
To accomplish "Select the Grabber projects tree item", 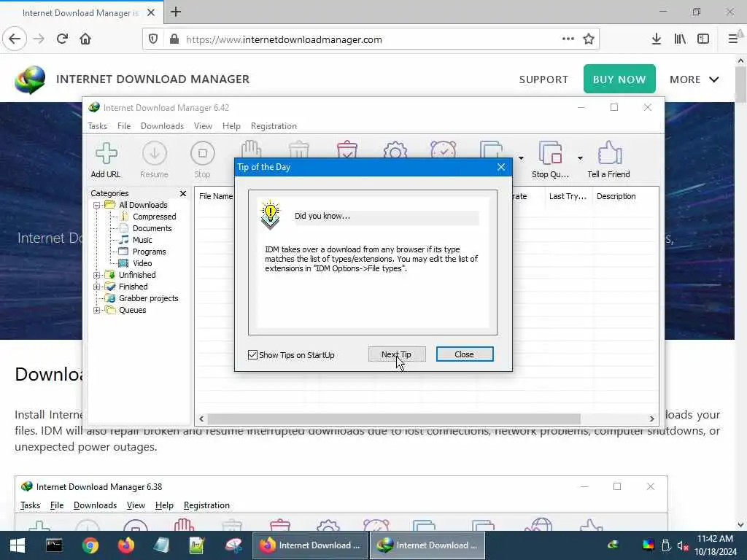I will tap(149, 298).
